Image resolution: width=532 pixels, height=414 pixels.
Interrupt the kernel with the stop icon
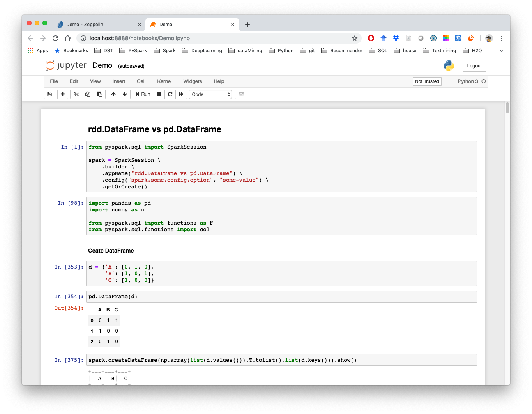159,94
